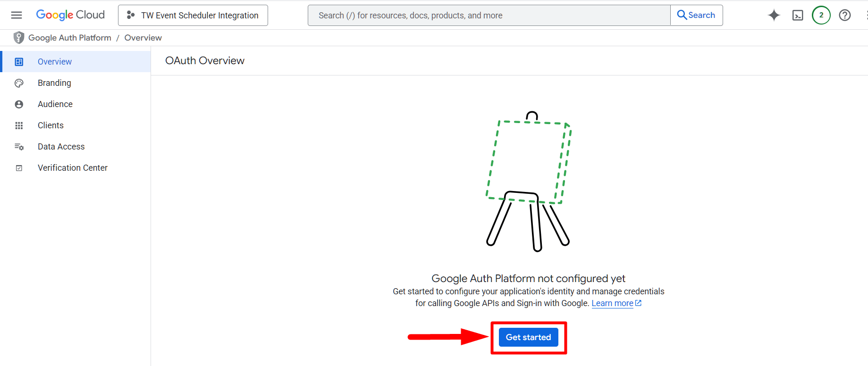
Task: Click the OAuth Overview heading
Action: coord(205,61)
